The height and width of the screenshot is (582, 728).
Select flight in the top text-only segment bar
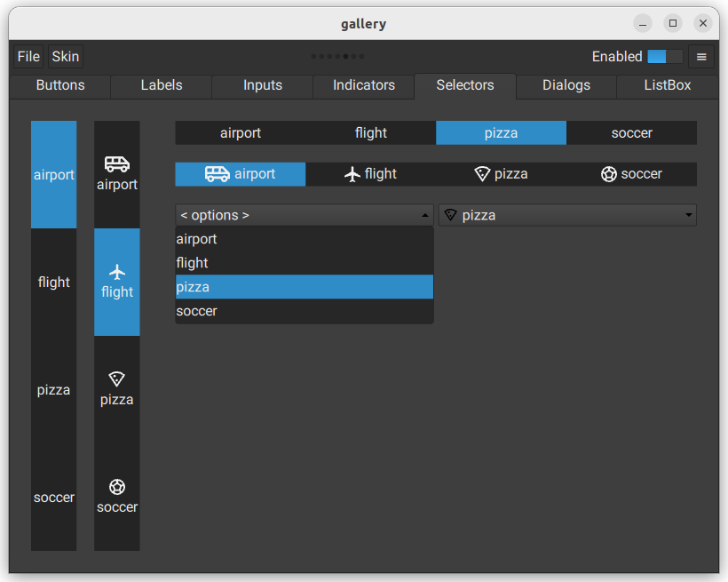(x=371, y=133)
